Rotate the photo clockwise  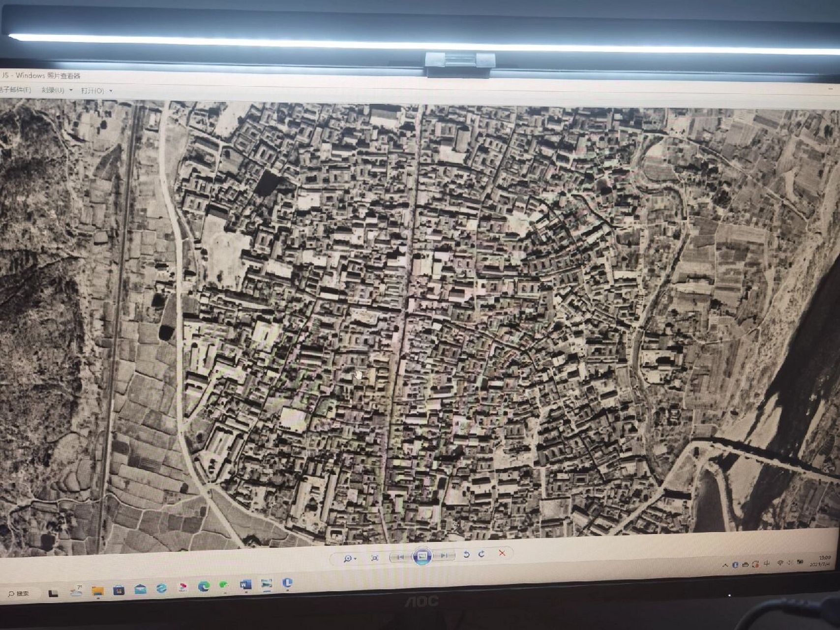tap(482, 554)
